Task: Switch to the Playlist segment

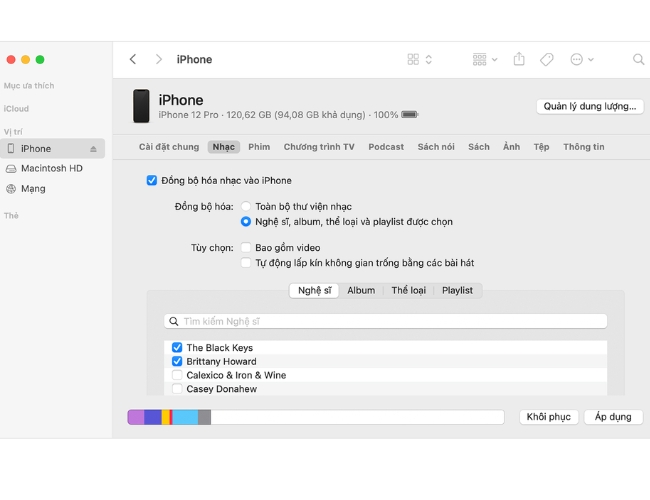Action: (x=457, y=290)
